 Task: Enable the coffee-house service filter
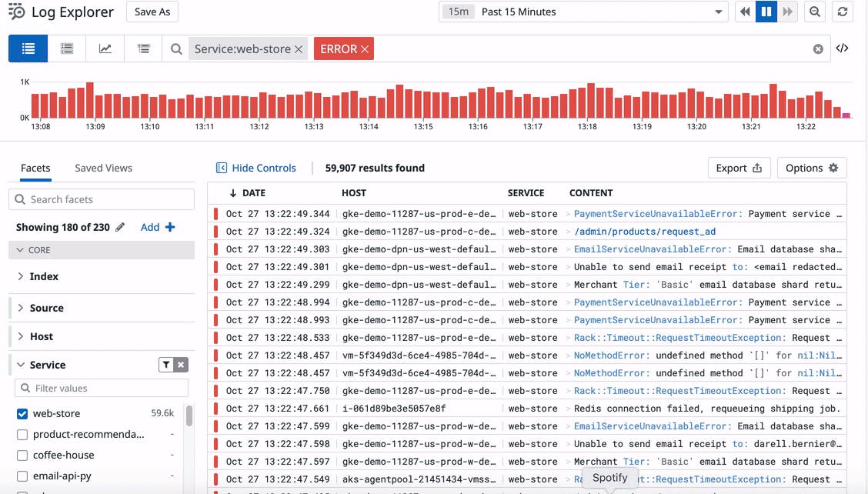coord(21,455)
